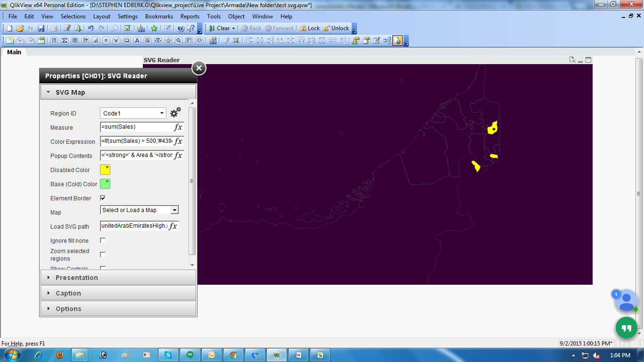Launch the Quick Chart wizard icon

(141, 28)
